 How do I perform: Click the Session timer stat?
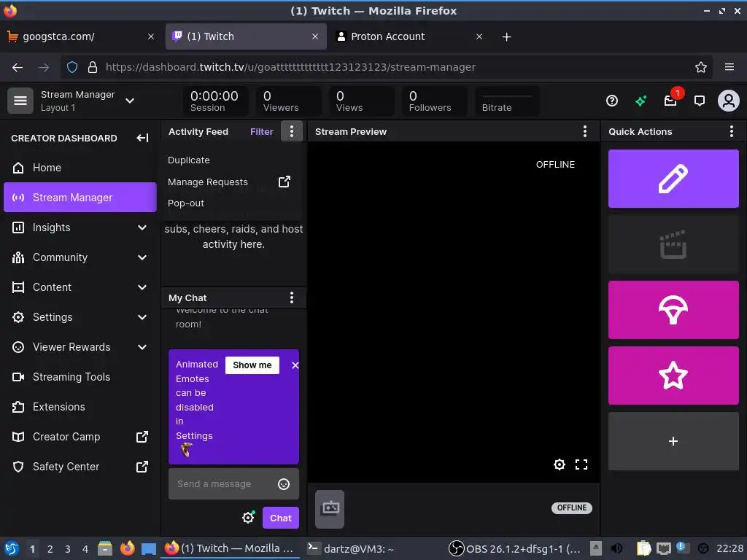click(214, 101)
